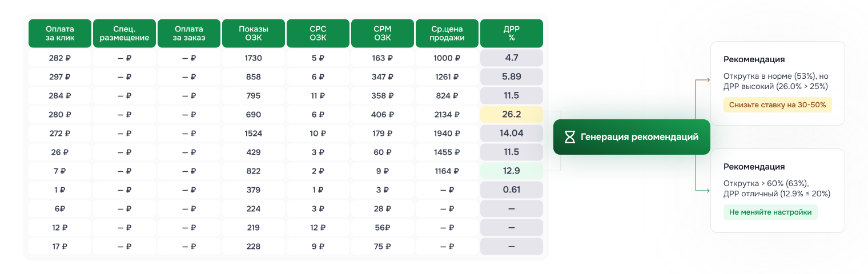Image resolution: width=868 pixels, height=274 pixels.
Task: Click the 'Генерация рекомендаций' button
Action: point(632,137)
